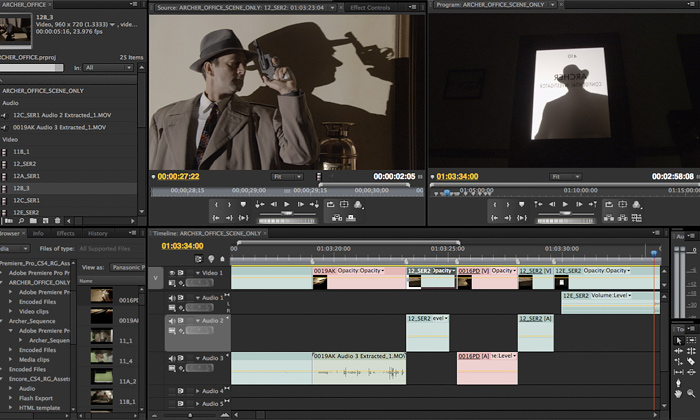
Task: Set In point in Program monitor
Action: coord(495,204)
